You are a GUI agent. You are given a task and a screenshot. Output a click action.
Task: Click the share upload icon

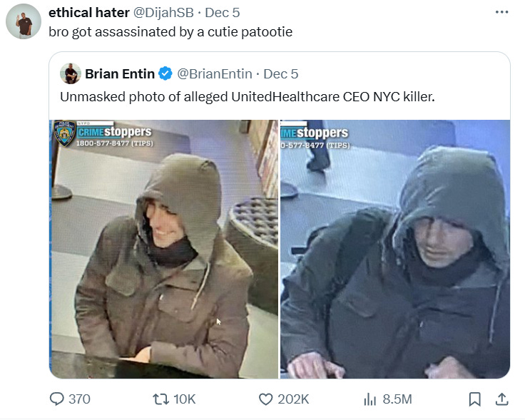click(x=502, y=399)
